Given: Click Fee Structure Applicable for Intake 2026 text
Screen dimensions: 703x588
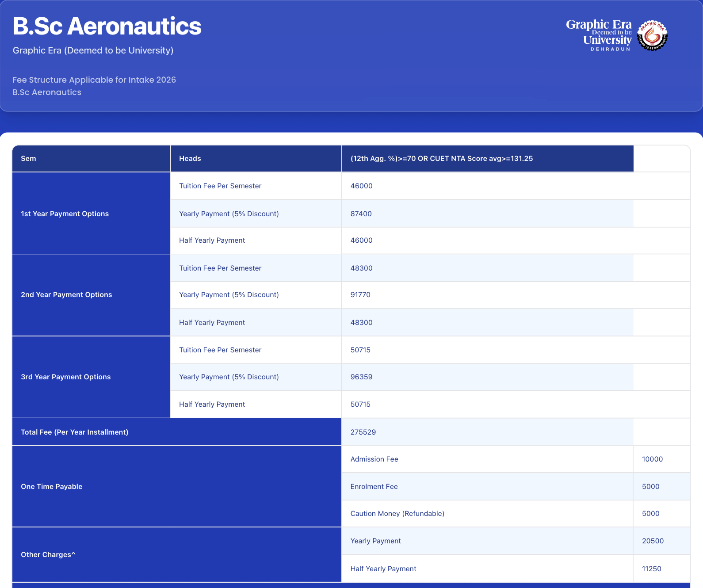Looking at the screenshot, I should coord(94,80).
